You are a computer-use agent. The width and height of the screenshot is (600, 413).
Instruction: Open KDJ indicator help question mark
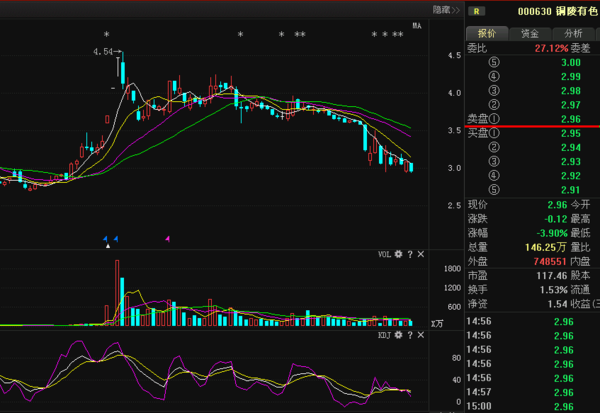(410, 335)
